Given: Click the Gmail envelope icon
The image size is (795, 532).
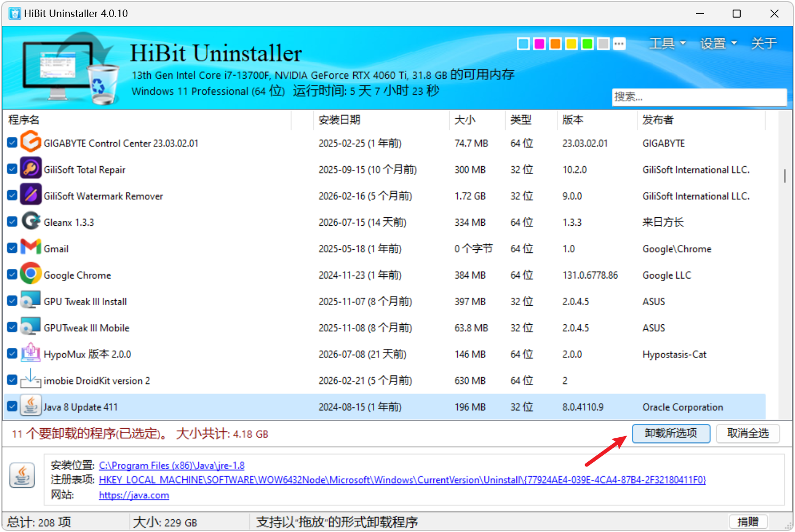Looking at the screenshot, I should pos(31,248).
